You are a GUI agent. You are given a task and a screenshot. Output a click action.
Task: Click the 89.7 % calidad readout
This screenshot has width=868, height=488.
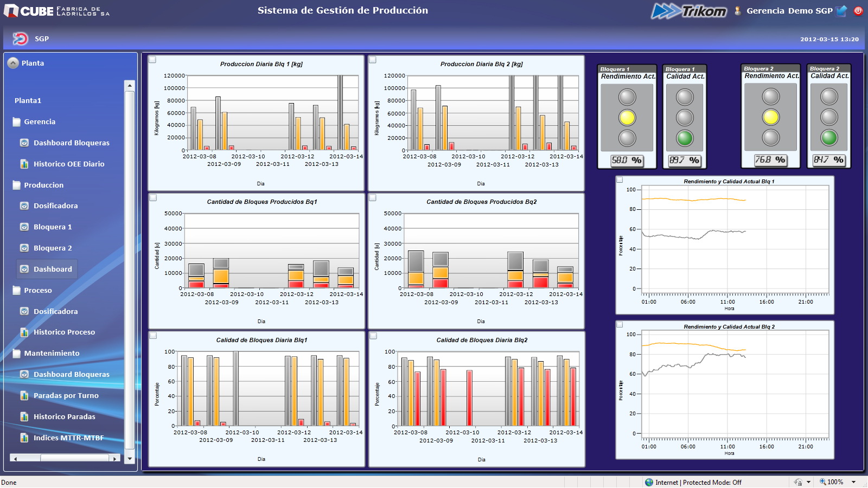tap(684, 160)
